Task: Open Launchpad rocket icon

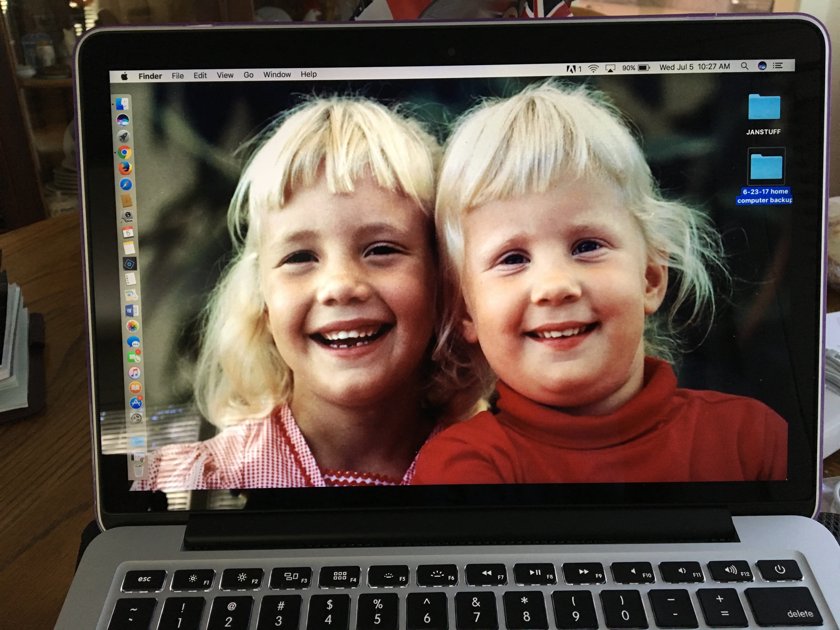Action: click(123, 136)
